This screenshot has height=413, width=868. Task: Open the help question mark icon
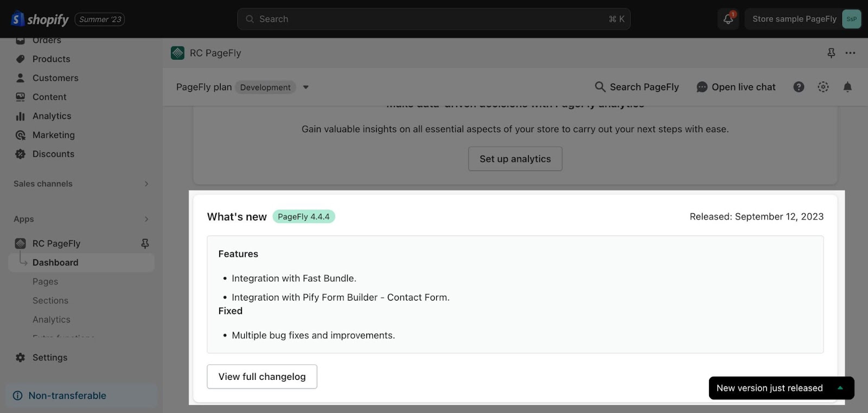(x=799, y=87)
